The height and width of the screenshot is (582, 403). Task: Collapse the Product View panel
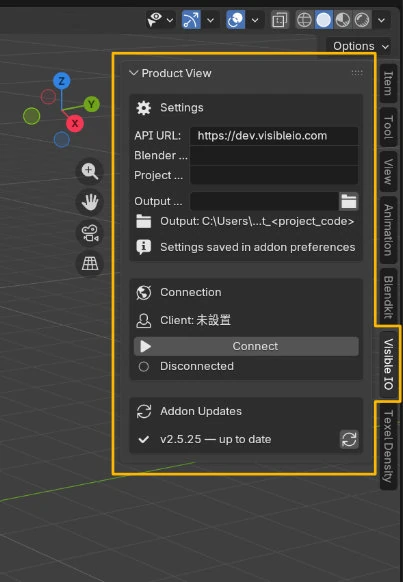pos(134,73)
